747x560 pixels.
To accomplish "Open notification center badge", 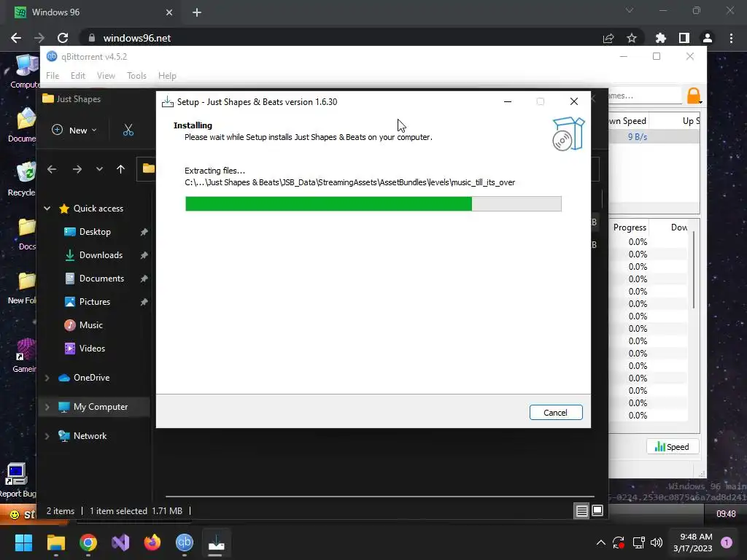I will click(727, 542).
